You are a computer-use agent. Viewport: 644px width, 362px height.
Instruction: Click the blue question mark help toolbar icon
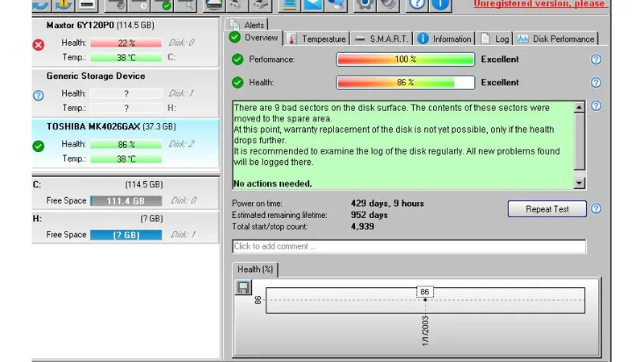[x=417, y=5]
